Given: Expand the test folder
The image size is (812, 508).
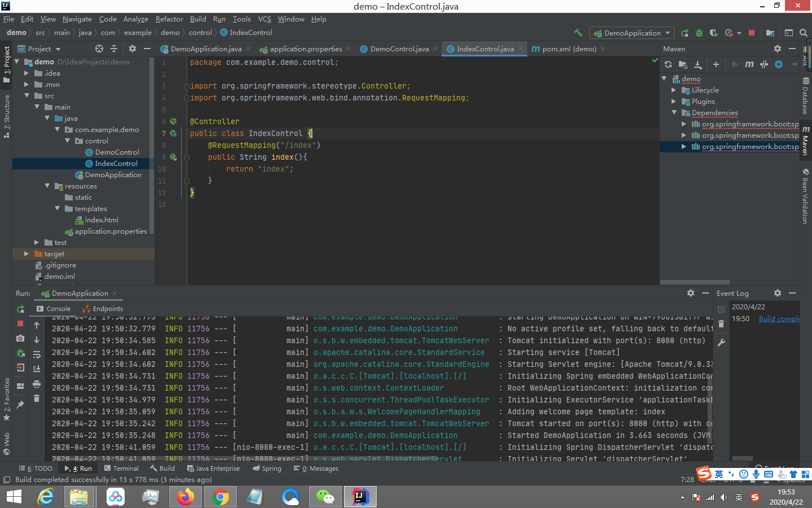Looking at the screenshot, I should [x=37, y=243].
